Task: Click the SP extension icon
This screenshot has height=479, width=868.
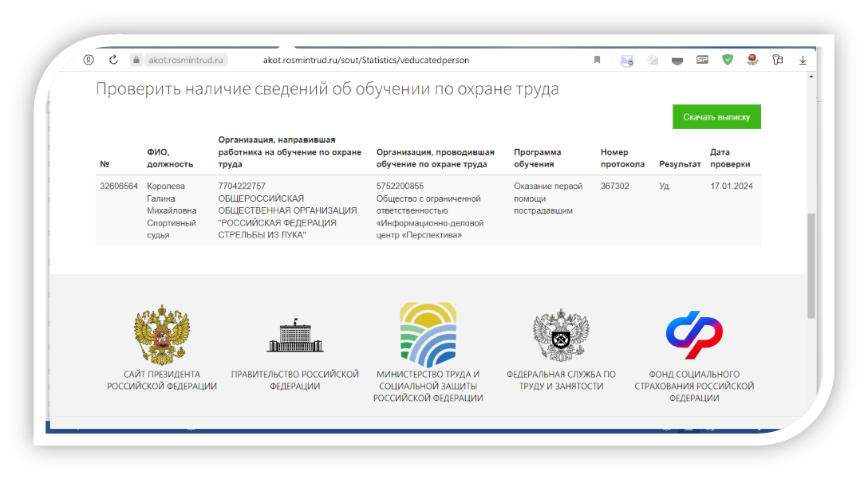Action: pos(703,60)
